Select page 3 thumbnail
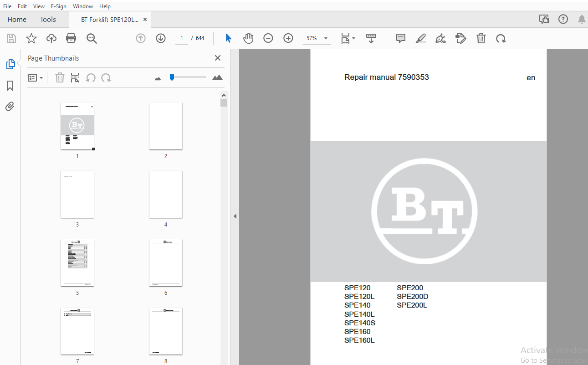This screenshot has width=588, height=365. pos(77,195)
